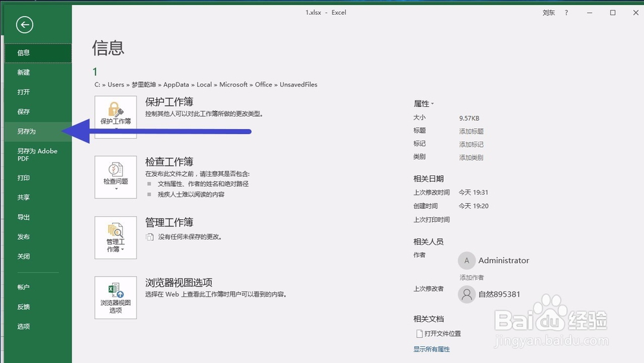Click the 刘东 user account name
644x363 pixels.
[x=548, y=13]
